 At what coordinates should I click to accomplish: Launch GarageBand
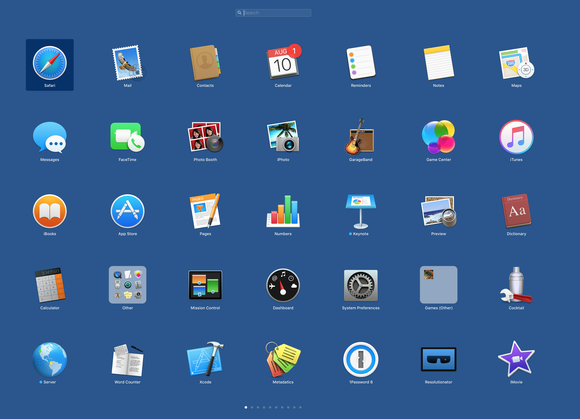tap(360, 136)
